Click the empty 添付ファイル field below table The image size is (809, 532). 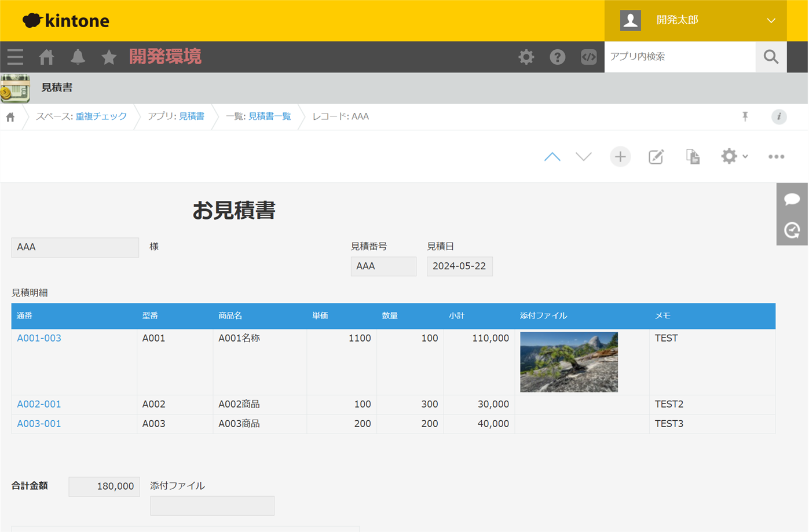(212, 506)
